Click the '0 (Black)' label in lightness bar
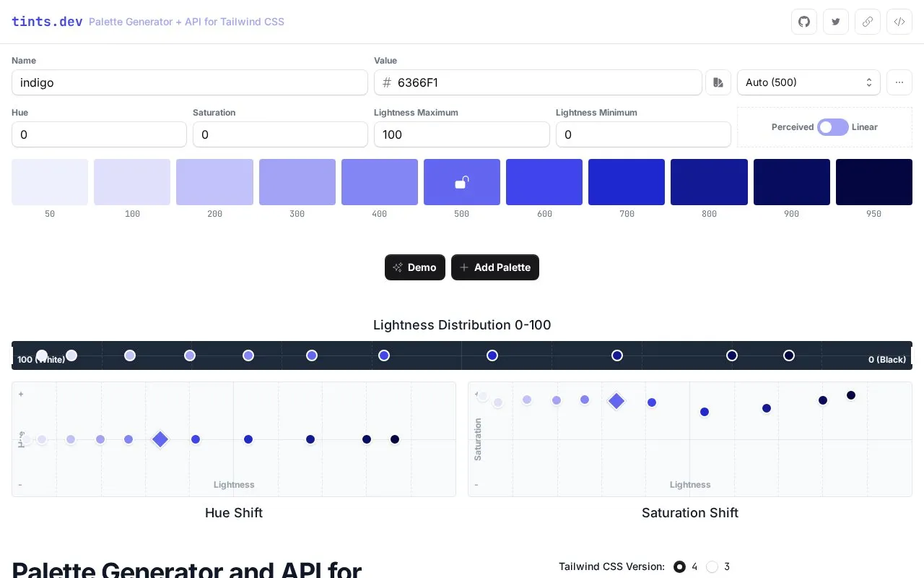 coord(887,360)
